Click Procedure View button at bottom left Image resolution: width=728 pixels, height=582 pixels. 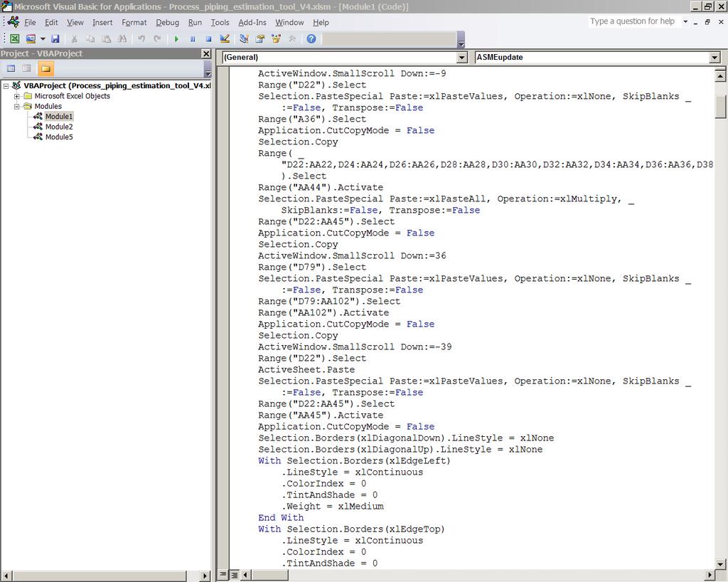pyautogui.click(x=223, y=575)
